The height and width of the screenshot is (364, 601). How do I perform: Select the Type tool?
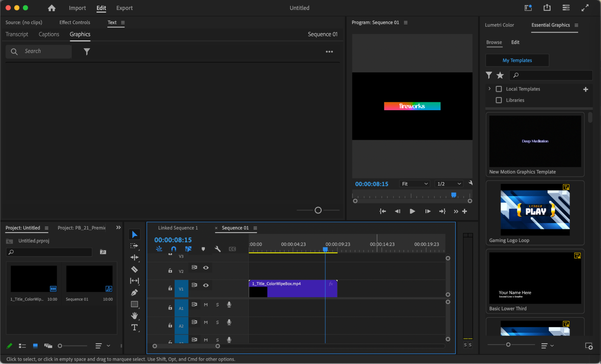pos(134,327)
